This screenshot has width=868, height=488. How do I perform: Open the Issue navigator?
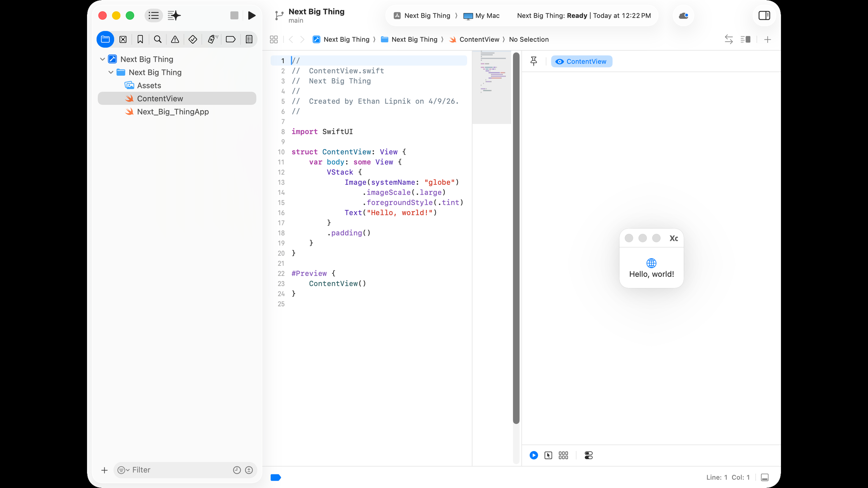[x=175, y=39]
